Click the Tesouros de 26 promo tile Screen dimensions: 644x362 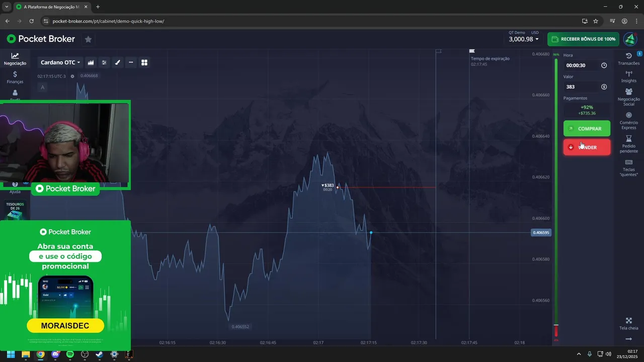(x=15, y=210)
